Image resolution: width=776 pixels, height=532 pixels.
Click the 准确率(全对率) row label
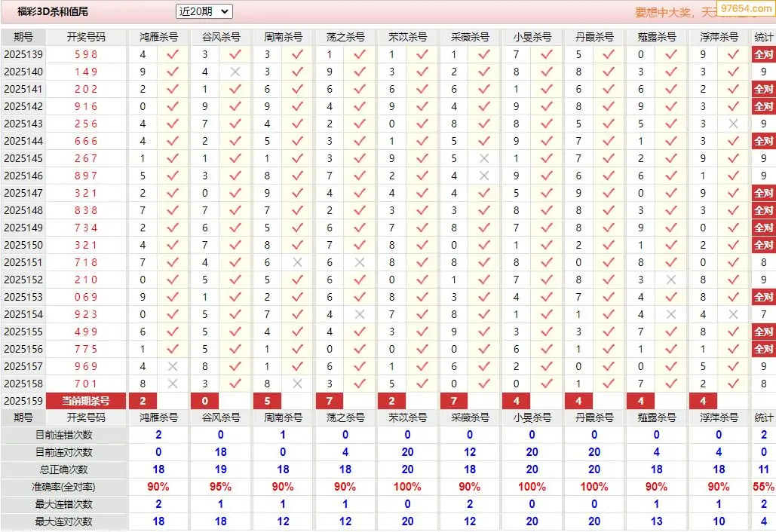[64, 487]
